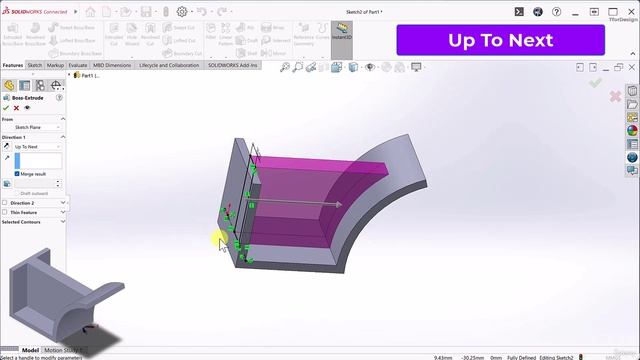Image resolution: width=640 pixels, height=360 pixels.
Task: Select the Linear Pattern tool
Action: pos(226,34)
